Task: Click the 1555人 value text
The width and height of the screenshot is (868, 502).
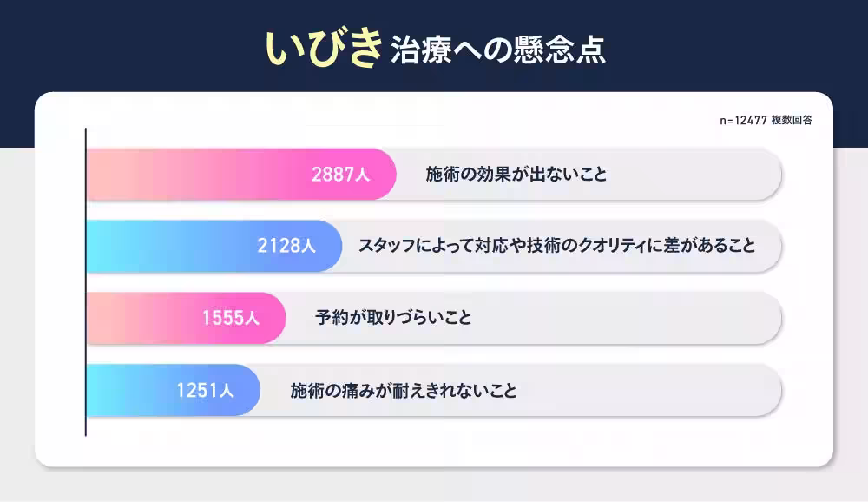Action: [231, 318]
